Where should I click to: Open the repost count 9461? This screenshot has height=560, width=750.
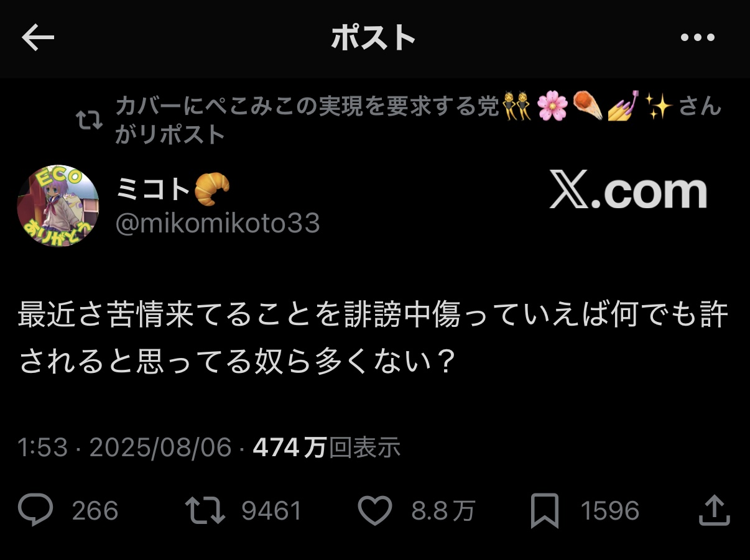271,511
